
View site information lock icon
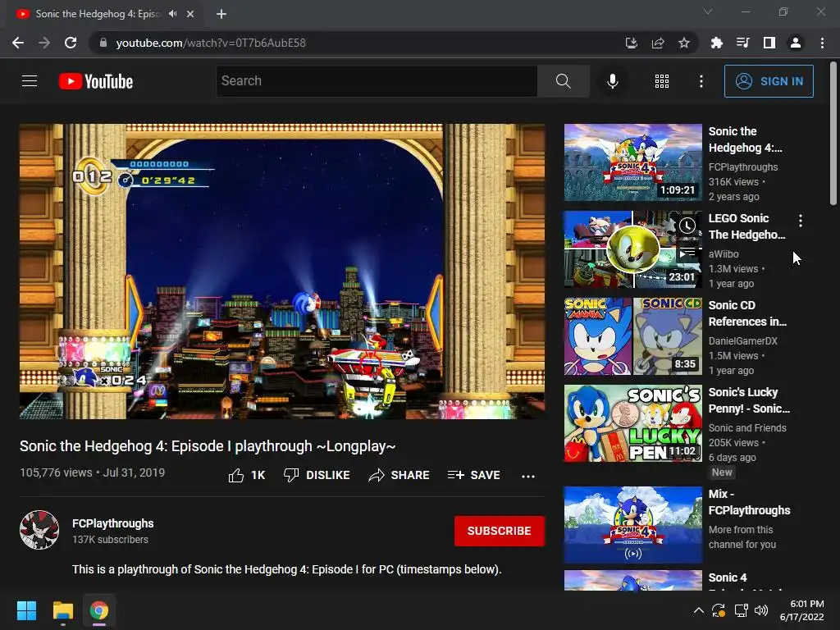[x=103, y=43]
